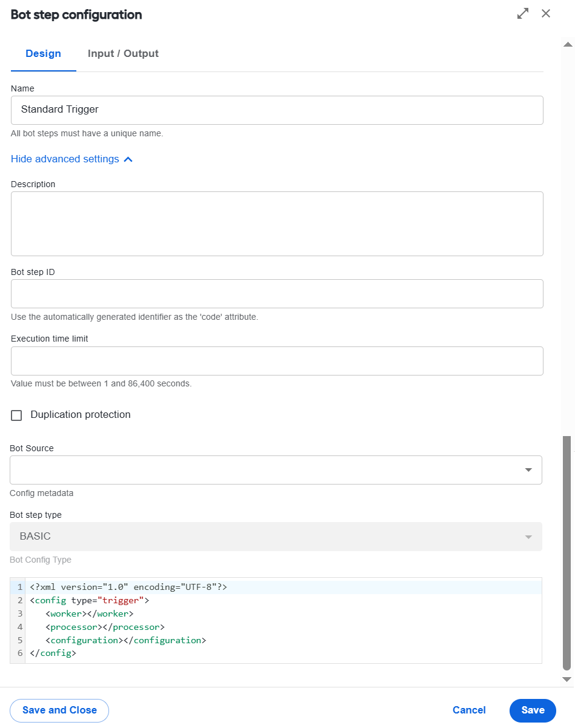Viewport: 575px width, 728px height.
Task: Enable the Duplication protection checkbox
Action: coord(16,415)
